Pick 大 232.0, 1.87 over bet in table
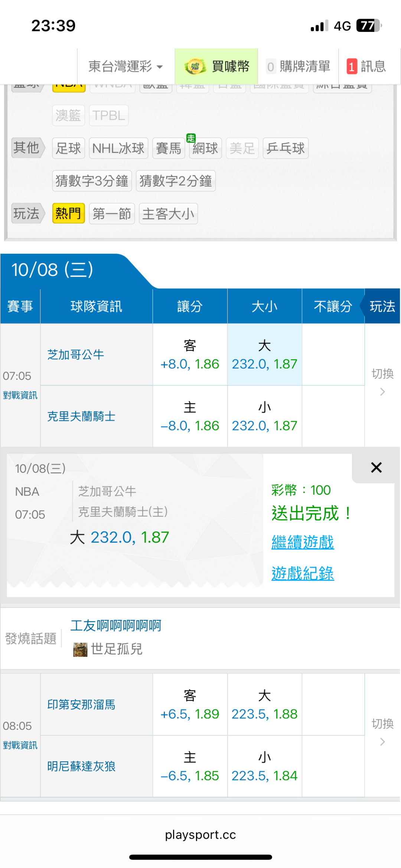Viewport: 401px width, 868px height. [x=264, y=355]
